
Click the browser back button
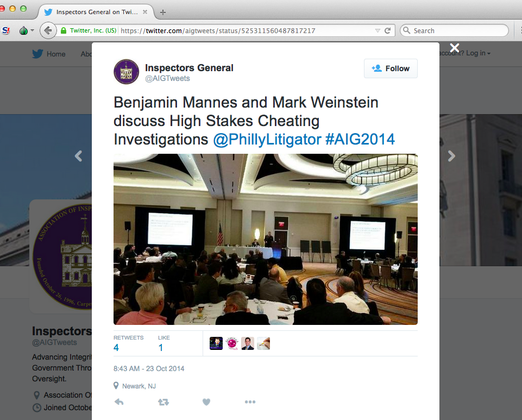tap(48, 31)
